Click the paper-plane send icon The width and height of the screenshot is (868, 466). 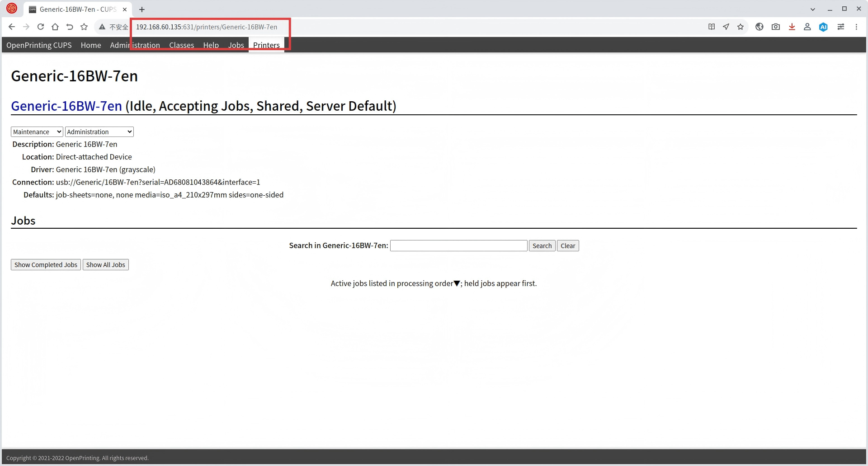(x=726, y=27)
